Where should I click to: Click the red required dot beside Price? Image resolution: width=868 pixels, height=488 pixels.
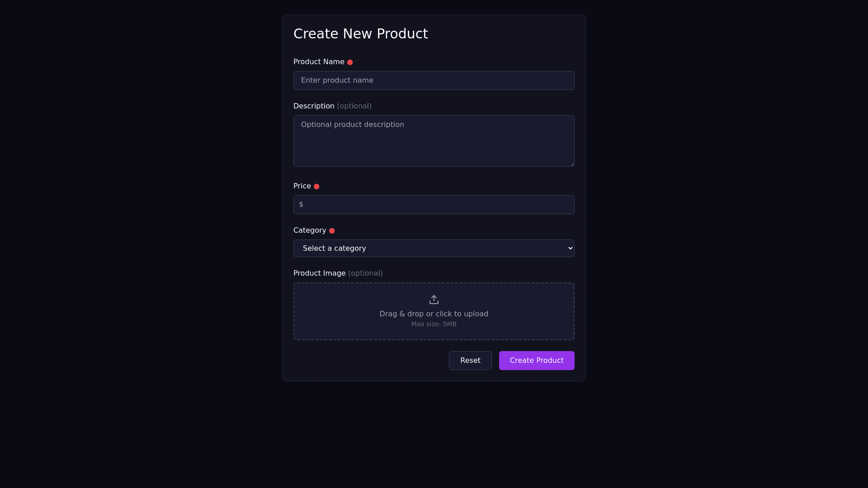(316, 187)
